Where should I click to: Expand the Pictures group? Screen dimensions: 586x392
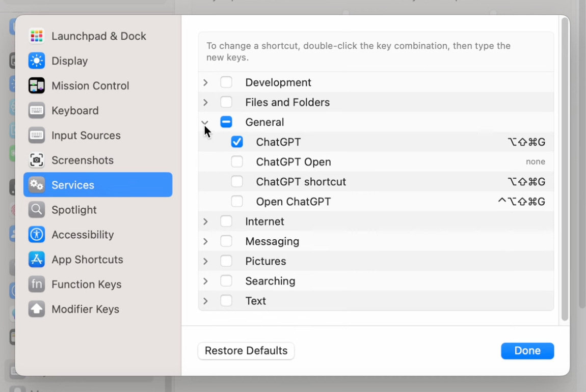(x=205, y=261)
